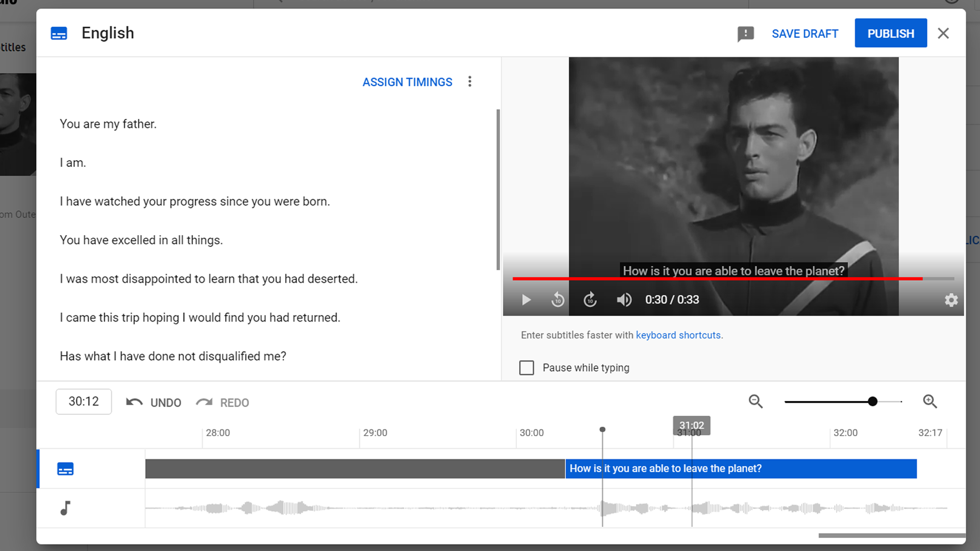980x551 pixels.
Task: Open the video player settings gear
Action: (x=951, y=300)
